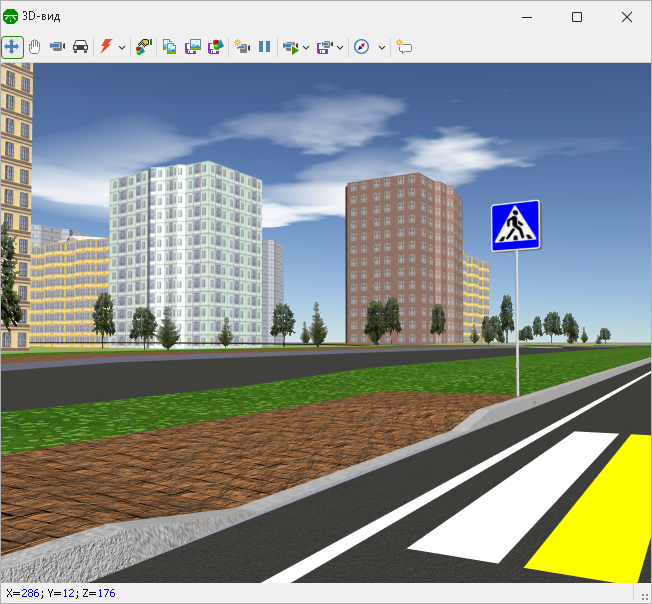
Task: Save the 3D model with shapes icon
Action: tap(215, 47)
